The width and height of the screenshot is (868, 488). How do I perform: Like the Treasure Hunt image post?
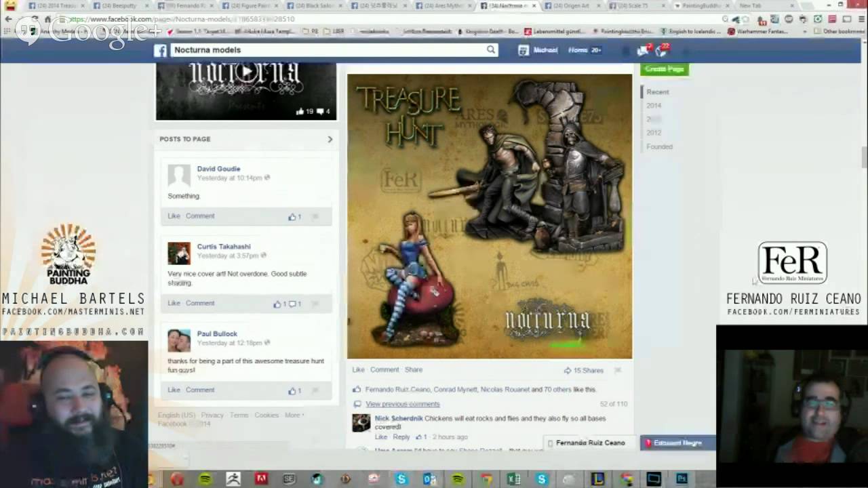pyautogui.click(x=358, y=370)
